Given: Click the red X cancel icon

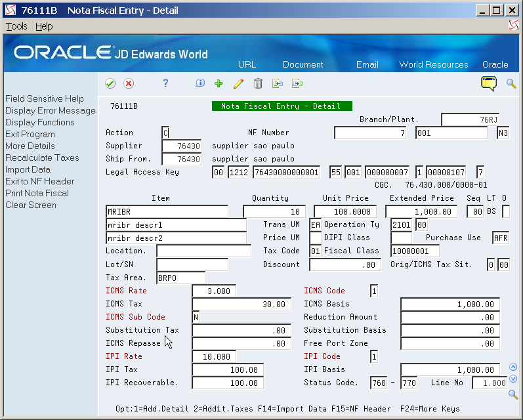Looking at the screenshot, I should click(x=129, y=83).
